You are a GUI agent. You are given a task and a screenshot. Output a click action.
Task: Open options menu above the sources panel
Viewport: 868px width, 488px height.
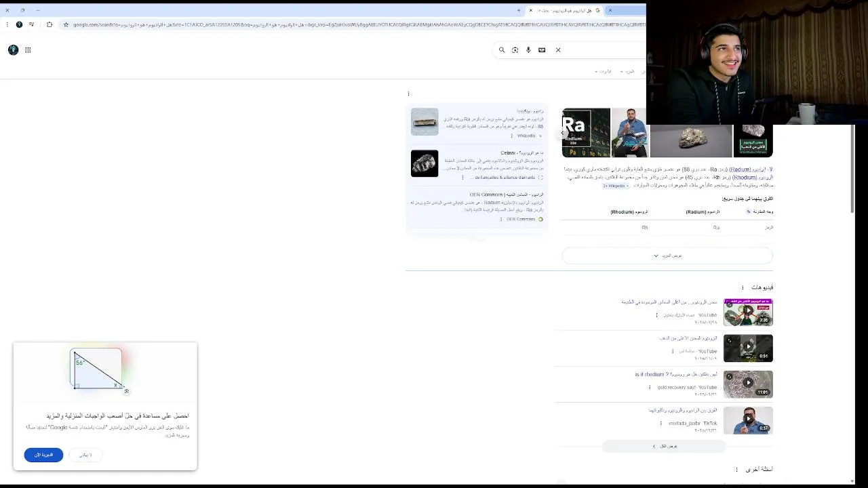[408, 94]
